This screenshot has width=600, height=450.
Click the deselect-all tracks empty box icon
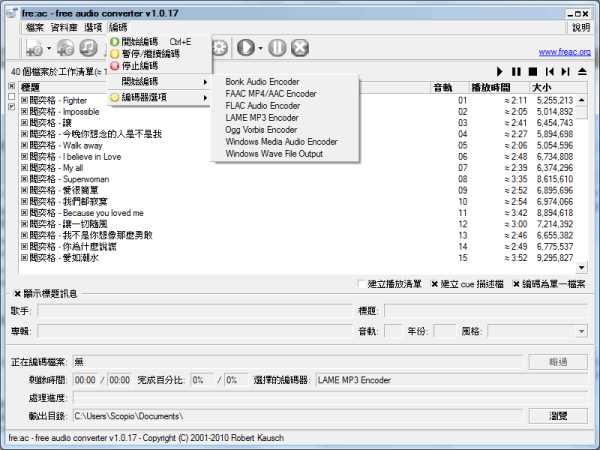coord(11,96)
